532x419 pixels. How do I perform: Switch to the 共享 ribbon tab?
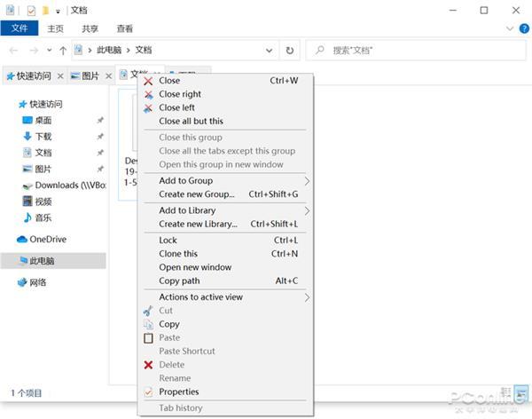point(90,28)
